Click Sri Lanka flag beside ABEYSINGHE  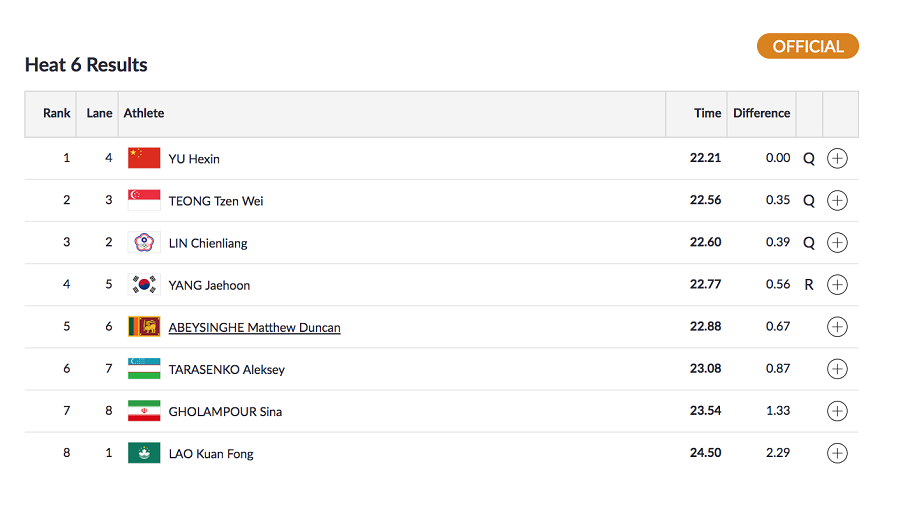(144, 327)
